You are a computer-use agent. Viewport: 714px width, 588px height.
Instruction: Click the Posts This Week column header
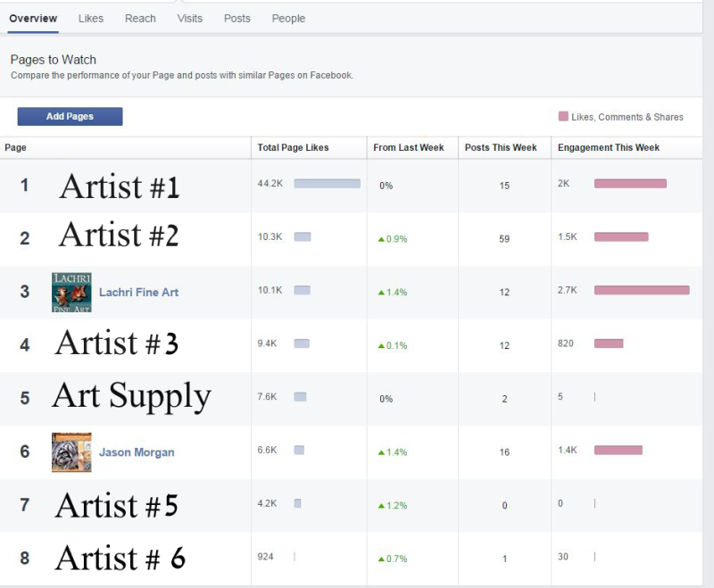tap(501, 147)
